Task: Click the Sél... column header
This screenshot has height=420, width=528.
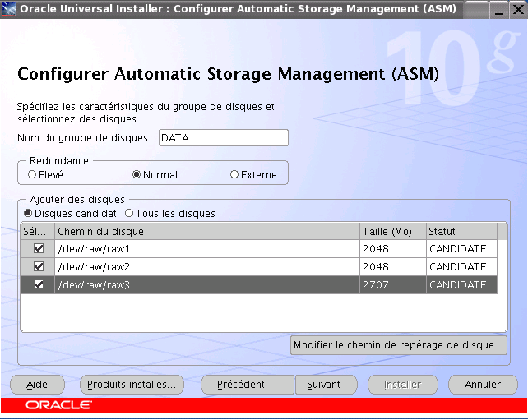Action: coord(38,231)
